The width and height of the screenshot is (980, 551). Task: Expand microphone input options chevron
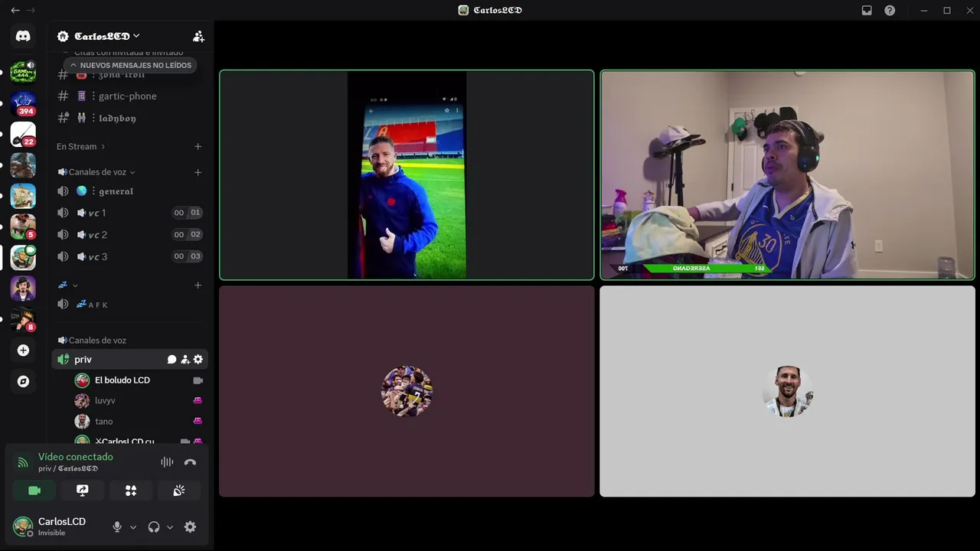(x=133, y=527)
